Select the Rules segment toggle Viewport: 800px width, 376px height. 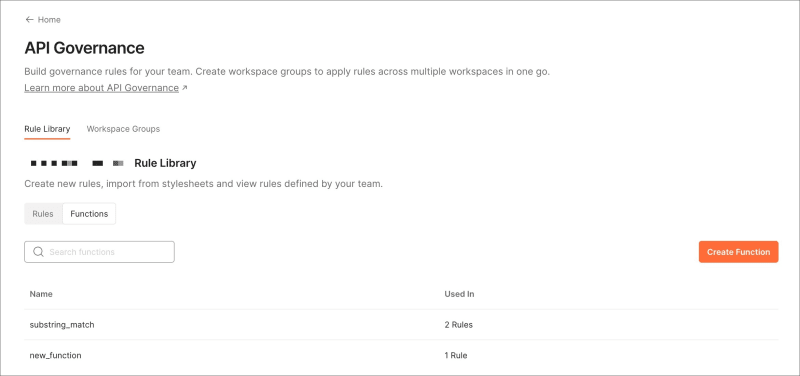tap(43, 214)
